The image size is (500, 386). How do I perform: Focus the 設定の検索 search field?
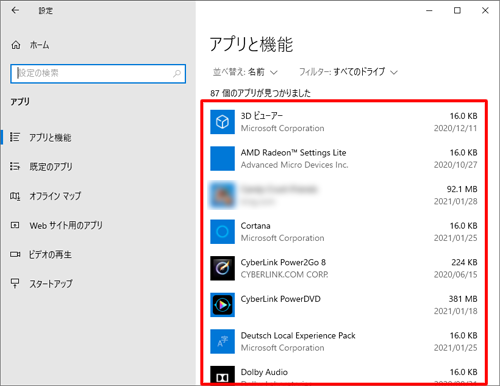tap(98, 73)
